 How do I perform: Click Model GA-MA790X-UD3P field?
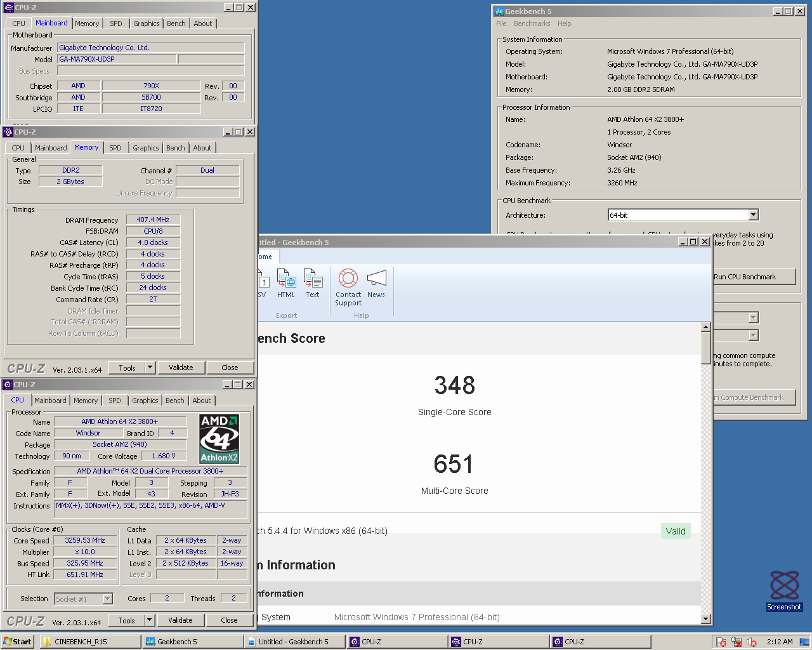pos(117,59)
